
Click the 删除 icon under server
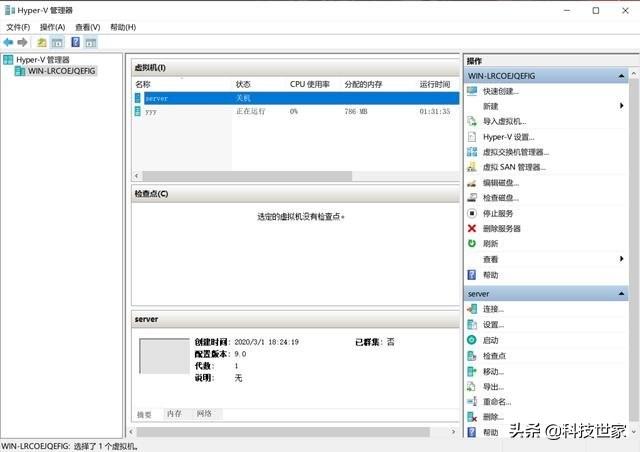pos(472,417)
